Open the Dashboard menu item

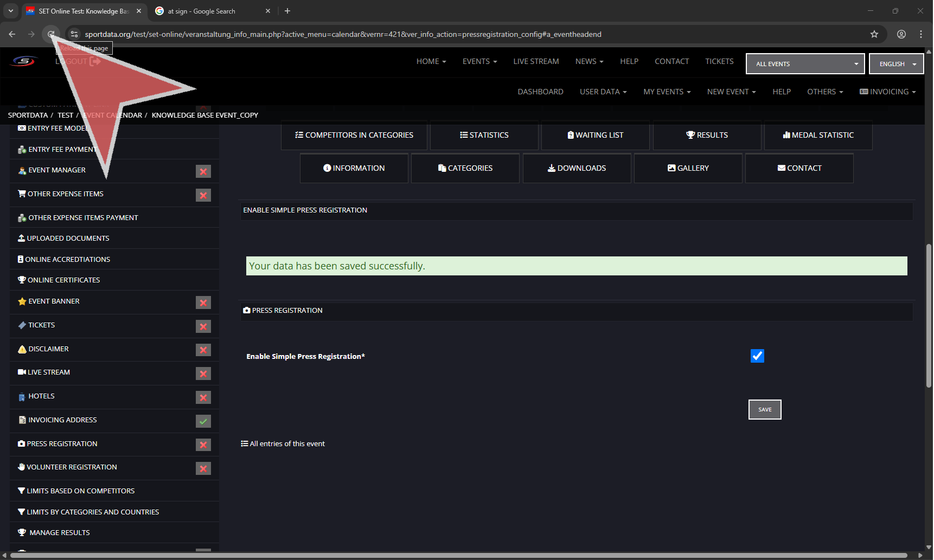[x=540, y=92]
